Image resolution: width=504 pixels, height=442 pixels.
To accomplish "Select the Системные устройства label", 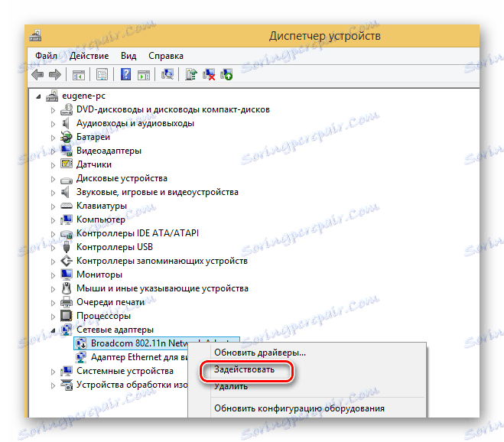I will 125,371.
